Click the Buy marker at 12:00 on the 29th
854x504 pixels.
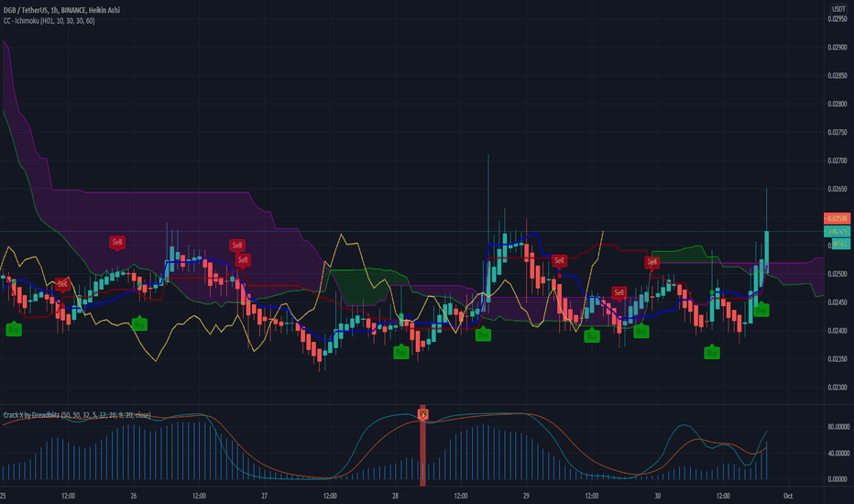[592, 336]
